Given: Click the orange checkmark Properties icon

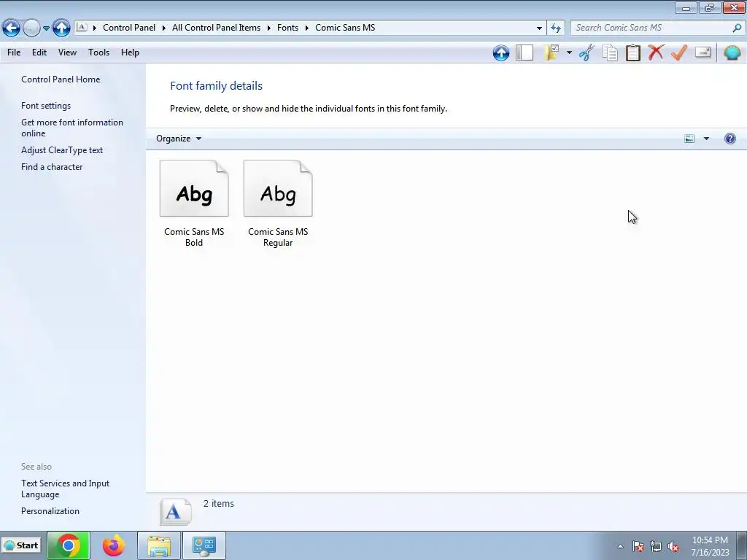Looking at the screenshot, I should pos(679,52).
